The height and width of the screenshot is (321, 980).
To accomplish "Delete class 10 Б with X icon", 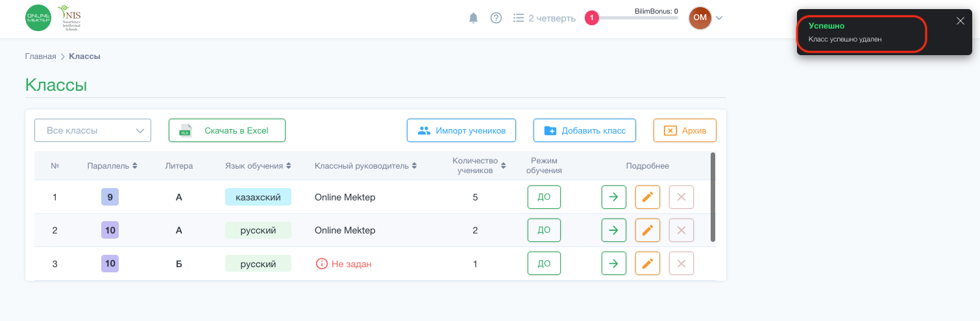I will point(681,263).
